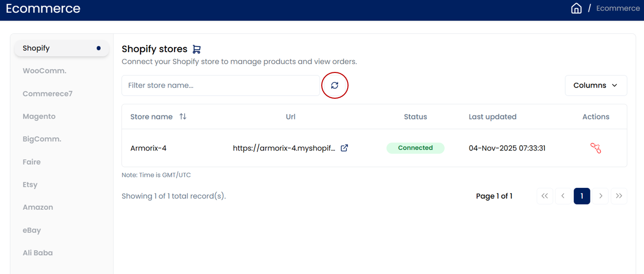Click the Ecommerce breadcrumb link

(618, 9)
